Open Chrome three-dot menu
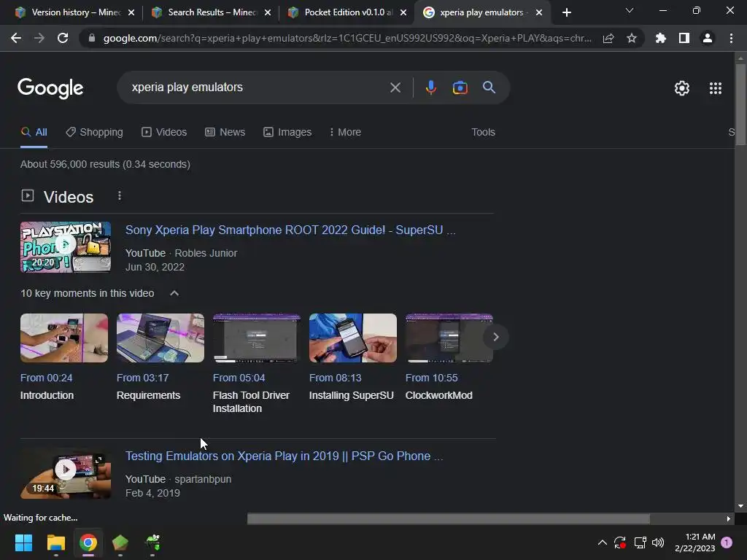The width and height of the screenshot is (747, 560). [x=731, y=38]
